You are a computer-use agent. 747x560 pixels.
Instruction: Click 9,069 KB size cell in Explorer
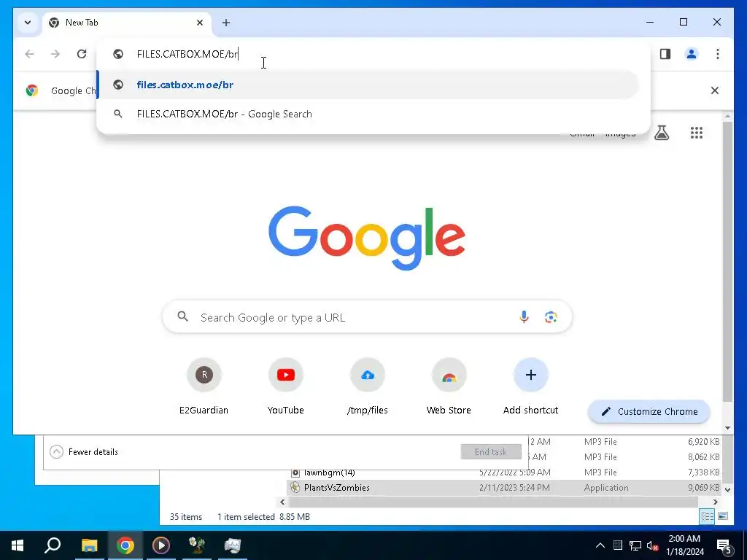(704, 488)
